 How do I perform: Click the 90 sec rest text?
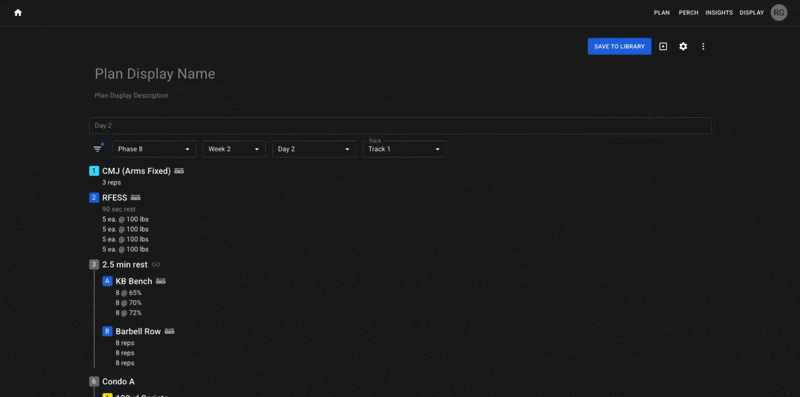(119, 209)
